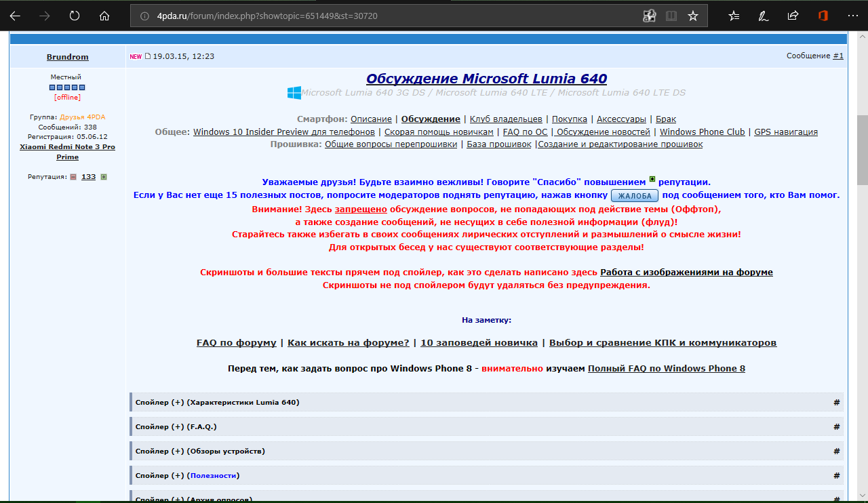This screenshot has height=503, width=868.
Task: Click the vertical page scrollbar thumb
Action: [x=863, y=149]
